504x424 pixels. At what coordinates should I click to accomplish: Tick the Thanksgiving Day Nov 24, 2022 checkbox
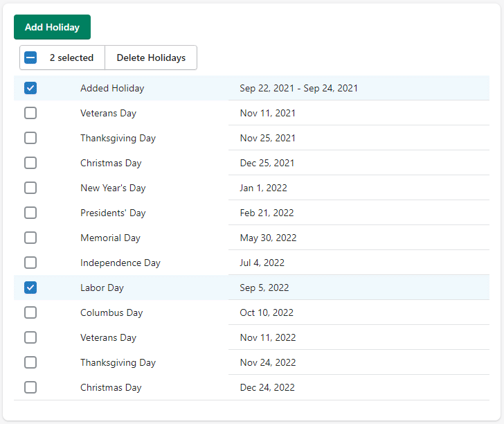coord(30,362)
